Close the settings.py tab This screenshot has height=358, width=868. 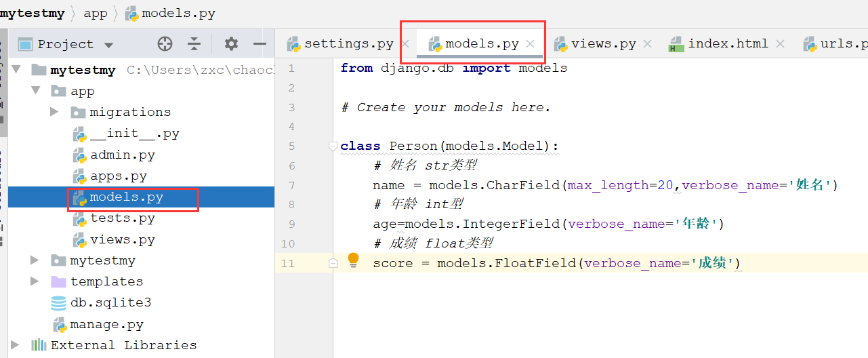tap(405, 44)
